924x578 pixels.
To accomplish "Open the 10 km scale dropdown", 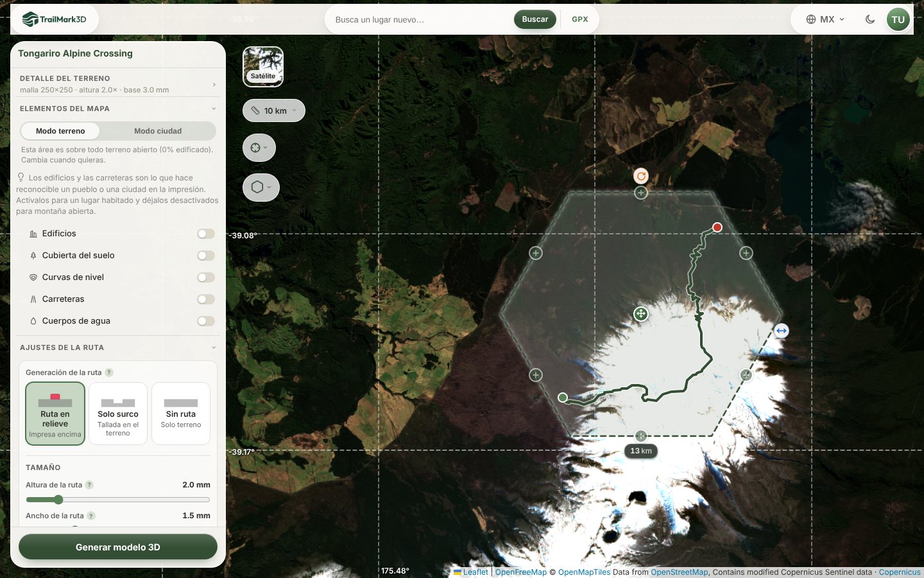I will click(x=274, y=110).
